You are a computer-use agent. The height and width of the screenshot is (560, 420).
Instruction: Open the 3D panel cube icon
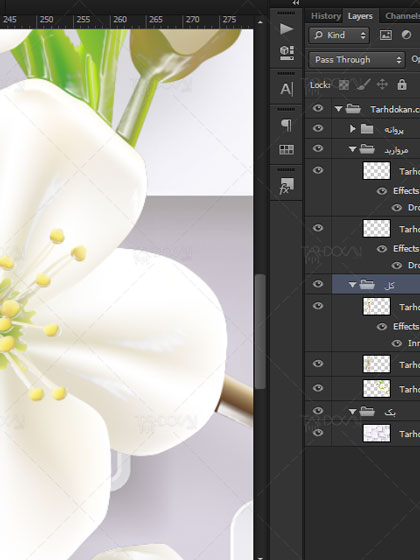click(286, 52)
